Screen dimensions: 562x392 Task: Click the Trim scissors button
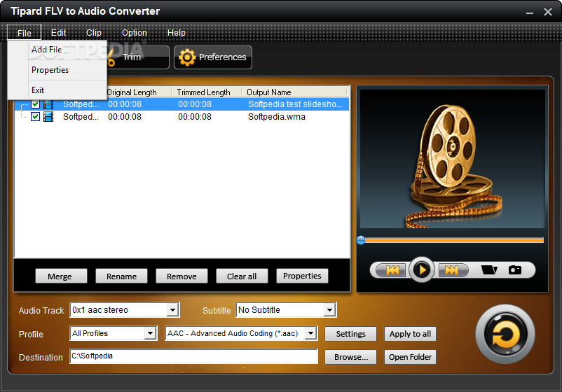pos(138,57)
